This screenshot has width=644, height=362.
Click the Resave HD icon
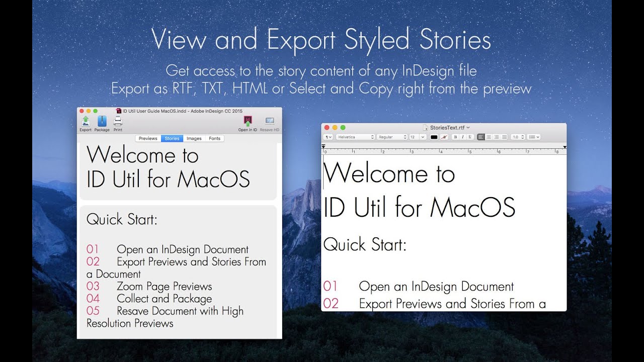pyautogui.click(x=270, y=121)
